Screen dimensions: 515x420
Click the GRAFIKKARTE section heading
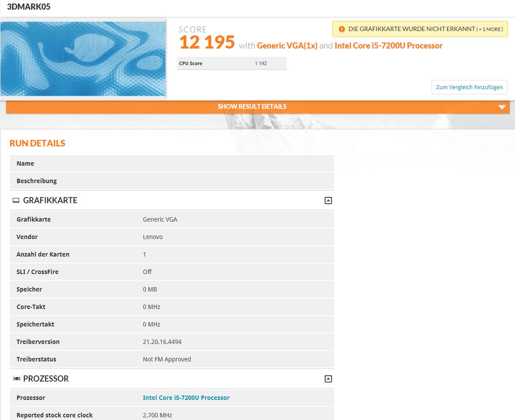pos(50,200)
